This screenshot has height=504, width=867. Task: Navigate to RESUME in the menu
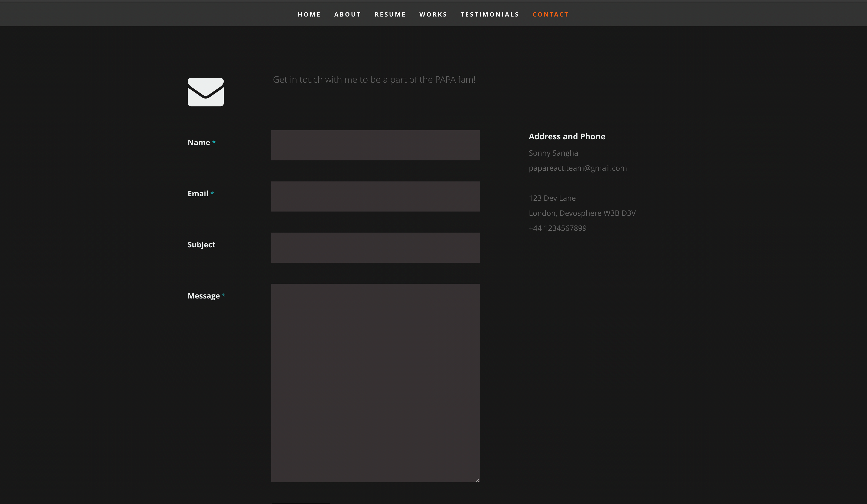coord(390,15)
